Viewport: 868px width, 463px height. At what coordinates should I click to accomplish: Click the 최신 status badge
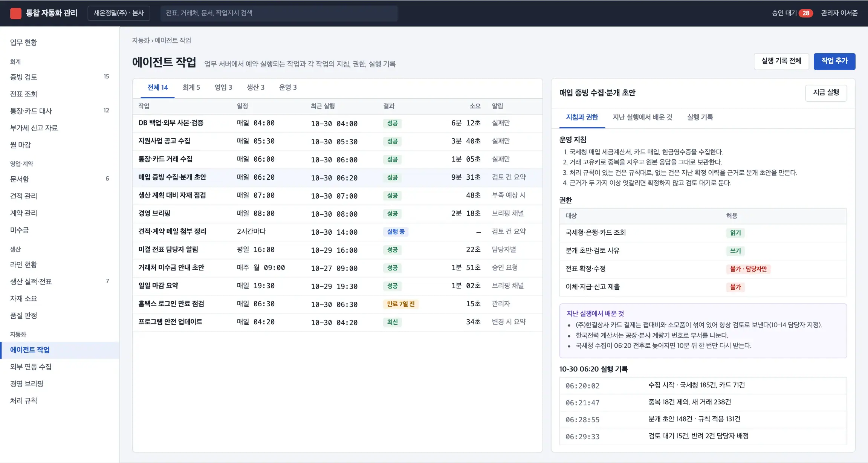pos(392,322)
